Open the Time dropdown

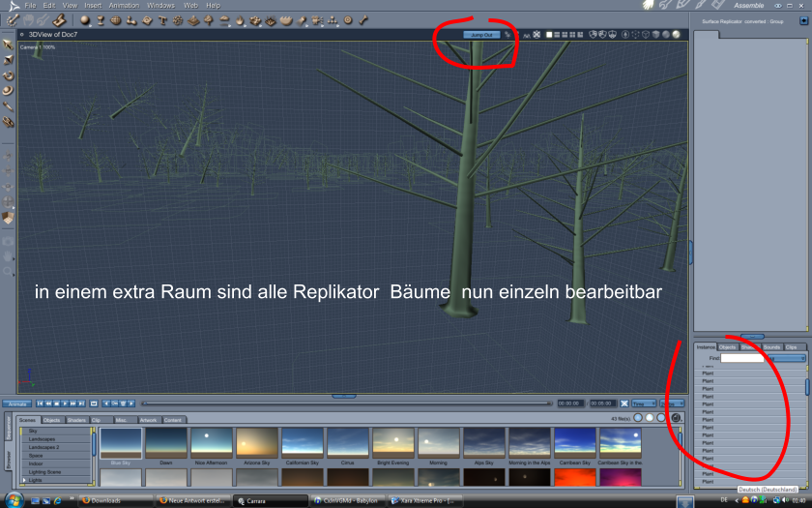(644, 403)
